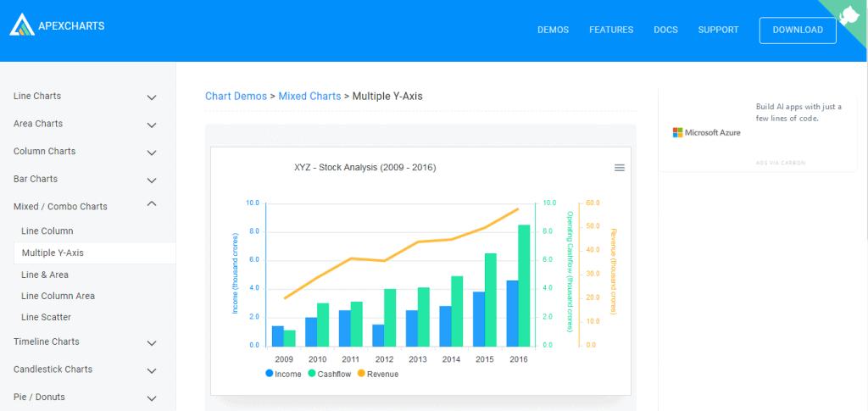Click the Income (thousand crores) axis title

[x=236, y=273]
